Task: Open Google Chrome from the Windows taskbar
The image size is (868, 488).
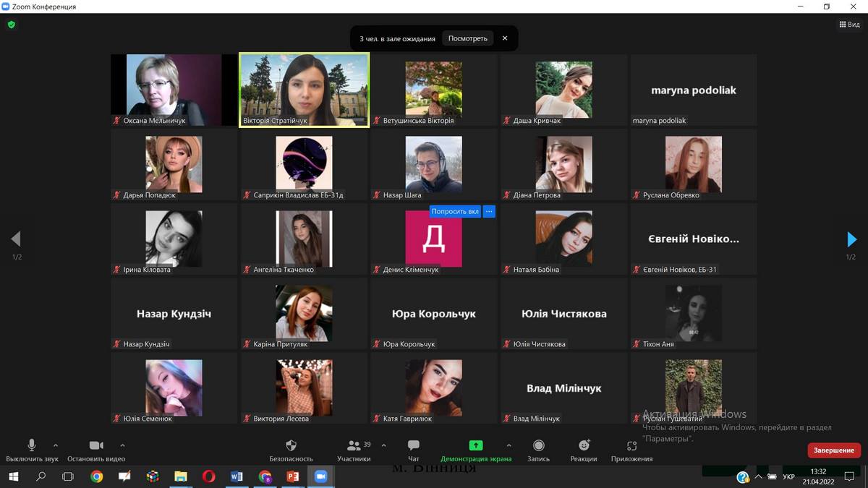Action: 96,476
